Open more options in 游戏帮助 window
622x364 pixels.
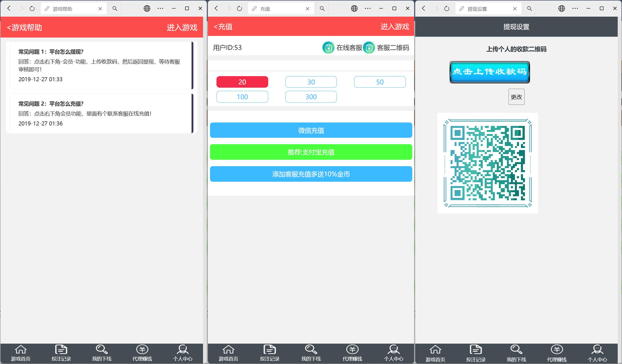160,9
